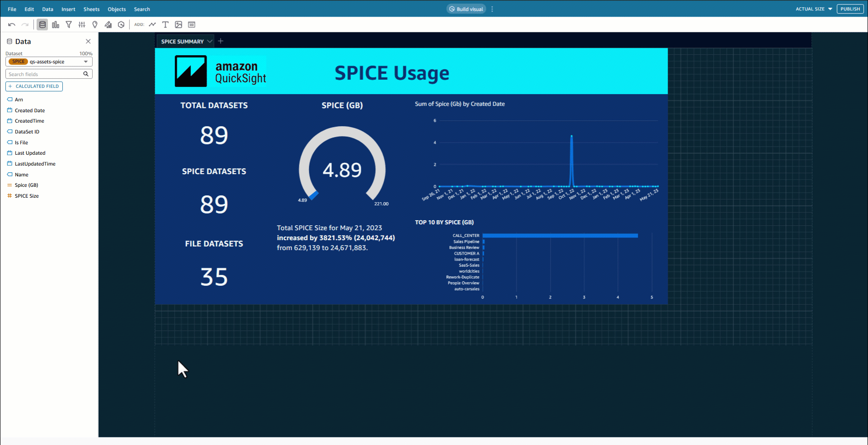Click the SPICE Usage title text

[392, 73]
